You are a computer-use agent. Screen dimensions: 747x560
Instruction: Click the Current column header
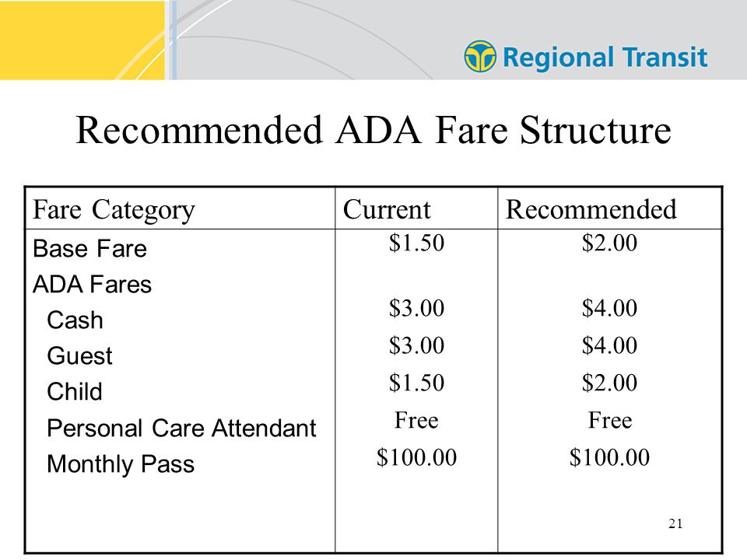[x=387, y=209]
